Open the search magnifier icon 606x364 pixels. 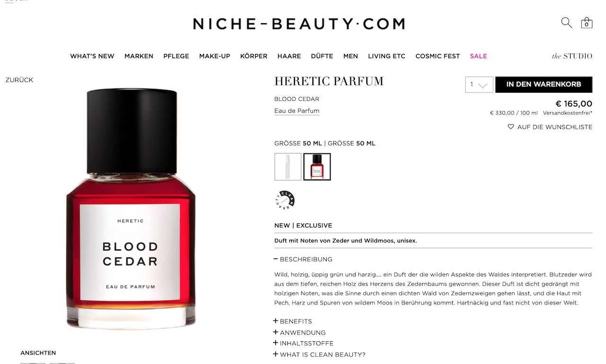pyautogui.click(x=566, y=23)
